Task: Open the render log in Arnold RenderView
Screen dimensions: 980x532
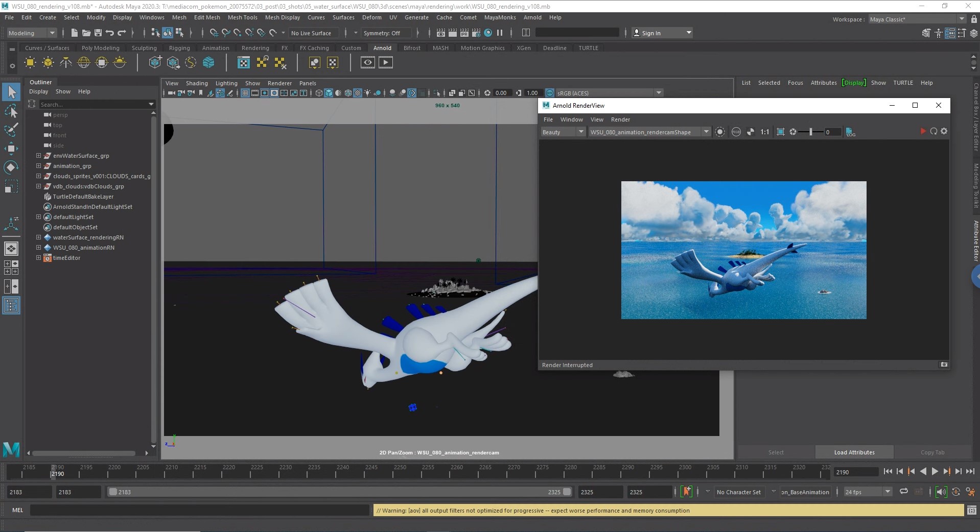Action: pyautogui.click(x=850, y=132)
